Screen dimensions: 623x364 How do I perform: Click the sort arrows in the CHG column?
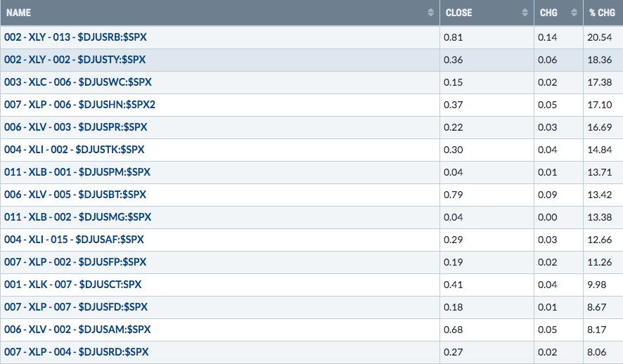point(574,13)
